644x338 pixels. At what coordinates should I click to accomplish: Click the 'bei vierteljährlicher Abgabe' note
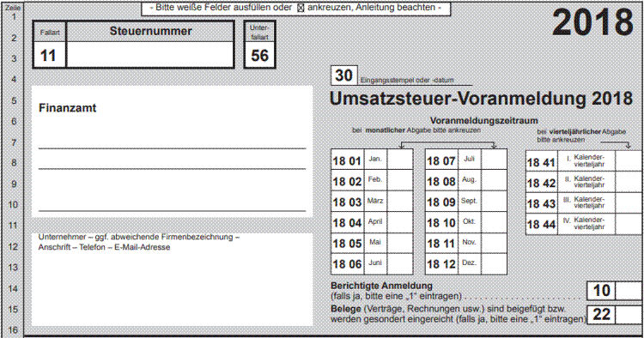[581, 136]
